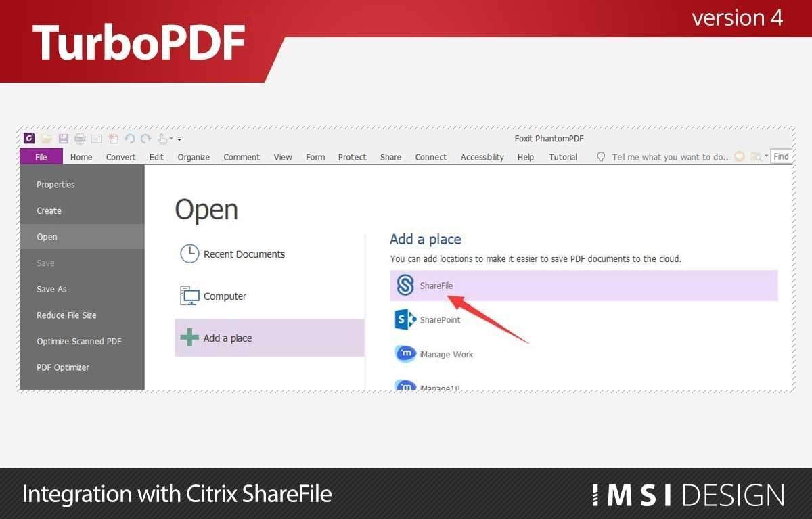Select the SharePoint place icon
Screen dimensions: 812x519
405,319
